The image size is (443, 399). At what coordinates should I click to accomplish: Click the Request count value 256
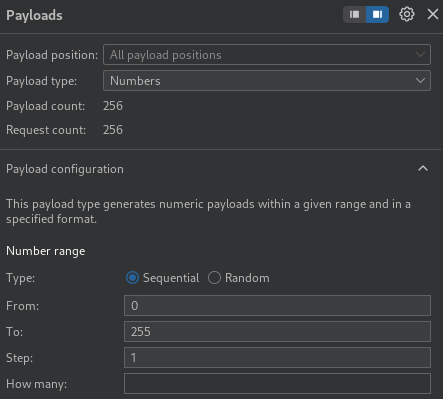(x=113, y=130)
